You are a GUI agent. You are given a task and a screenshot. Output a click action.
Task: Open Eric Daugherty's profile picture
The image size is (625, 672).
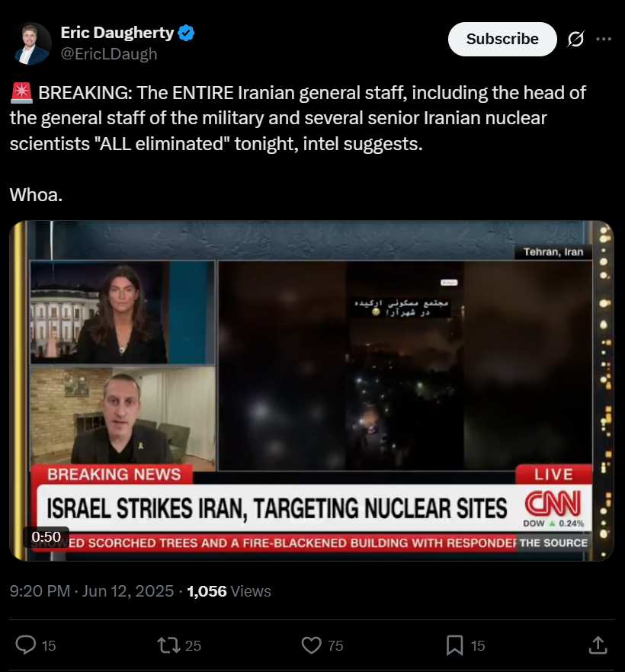pyautogui.click(x=30, y=43)
